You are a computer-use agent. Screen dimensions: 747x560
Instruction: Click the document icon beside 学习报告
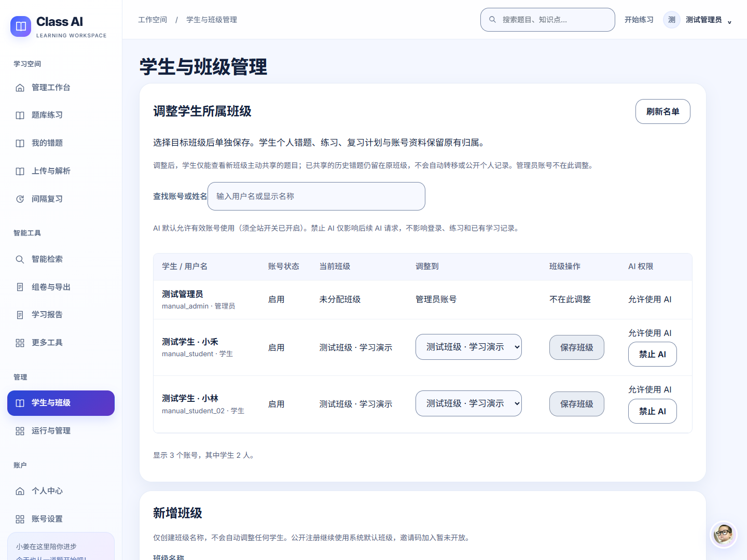pyautogui.click(x=20, y=315)
